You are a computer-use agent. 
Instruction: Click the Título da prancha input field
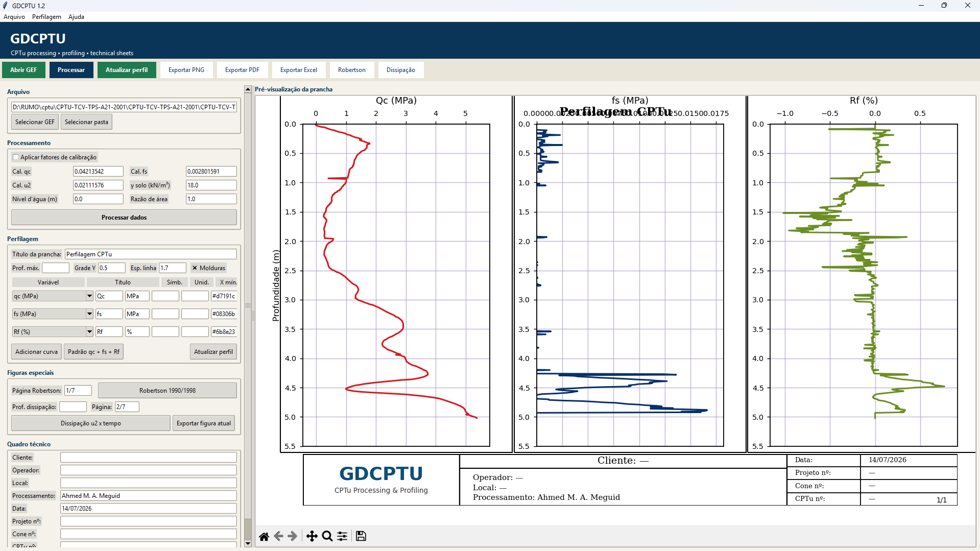(x=151, y=254)
